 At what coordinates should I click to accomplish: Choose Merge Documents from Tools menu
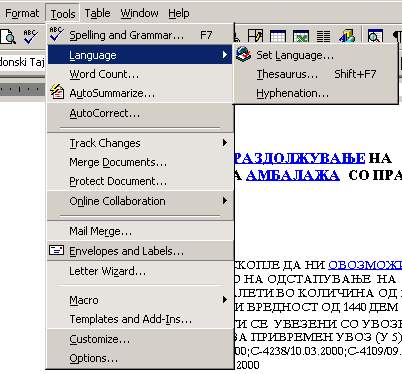pyautogui.click(x=140, y=162)
